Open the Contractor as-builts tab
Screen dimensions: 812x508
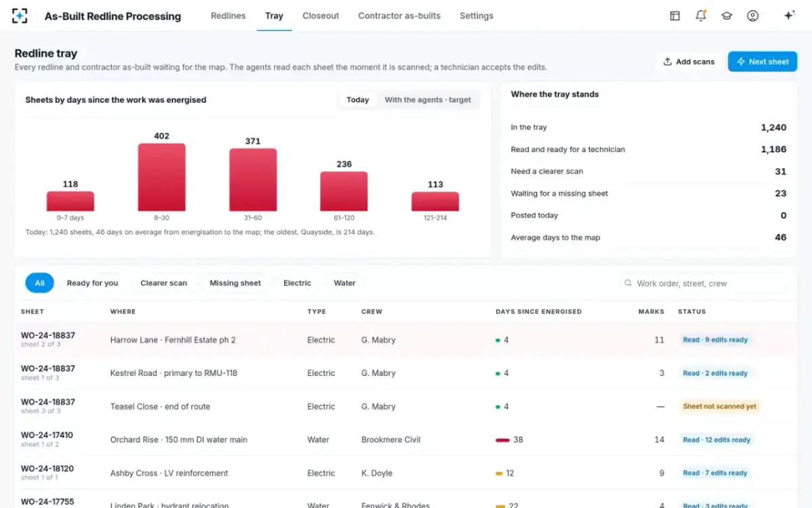(x=399, y=16)
